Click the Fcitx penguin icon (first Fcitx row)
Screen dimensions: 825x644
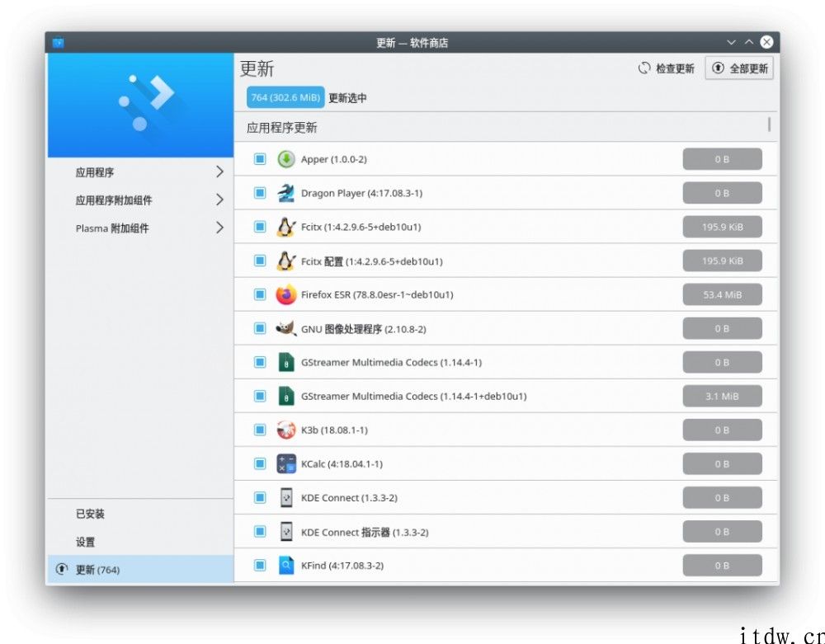[285, 227]
